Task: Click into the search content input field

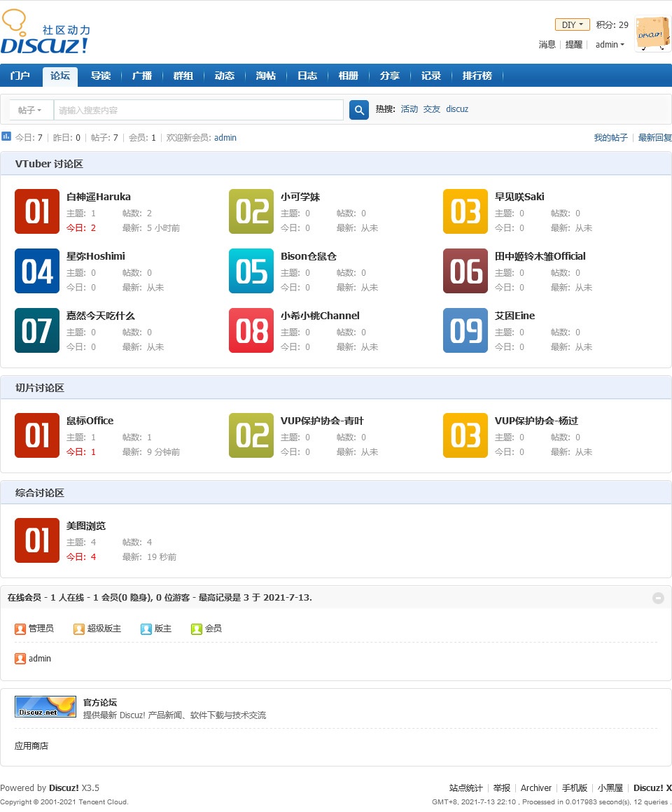Action: 198,111
